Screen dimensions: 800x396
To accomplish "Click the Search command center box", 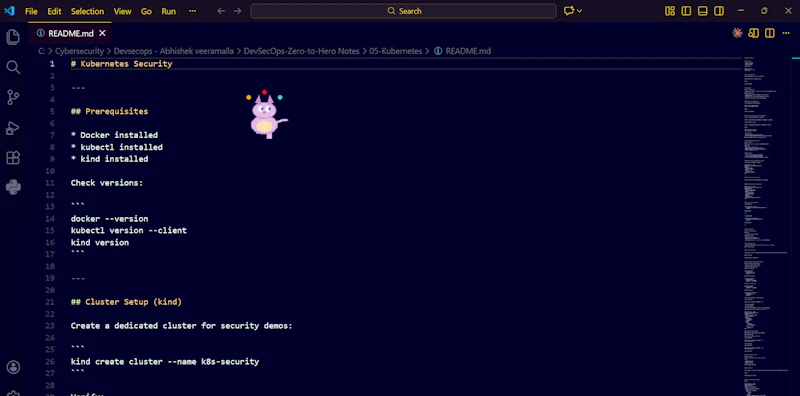I will pyautogui.click(x=403, y=11).
